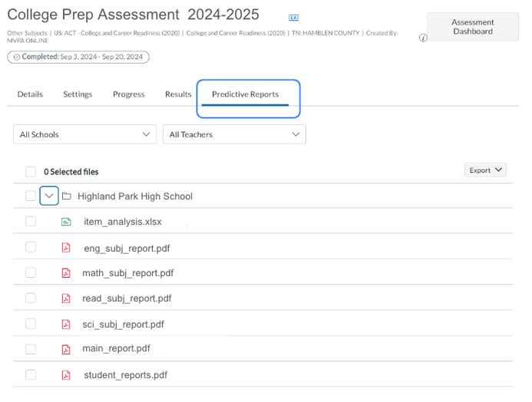Click the PDF icon beside math_subj_report.pdf
532x402 pixels.
tap(66, 273)
